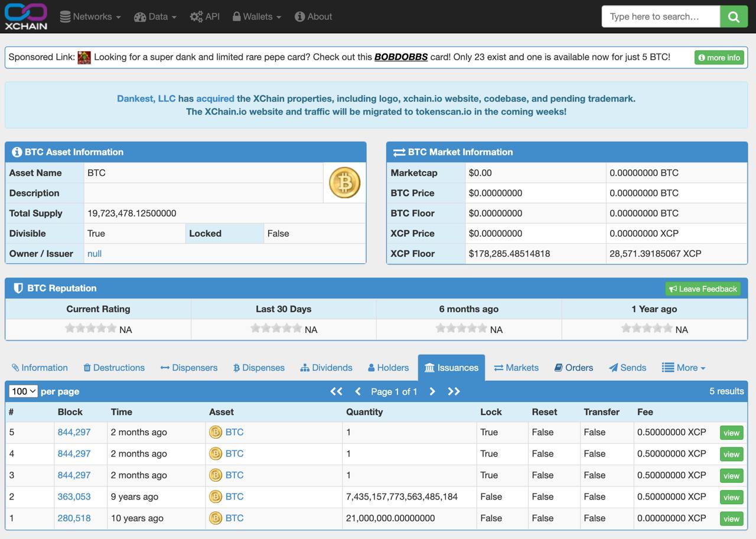Click BTC asset link in row 2

[x=234, y=496]
